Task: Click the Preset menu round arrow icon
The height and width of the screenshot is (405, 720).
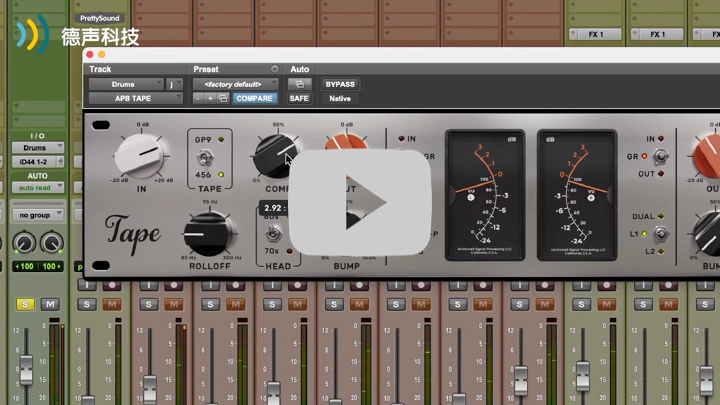Action: coord(275,69)
